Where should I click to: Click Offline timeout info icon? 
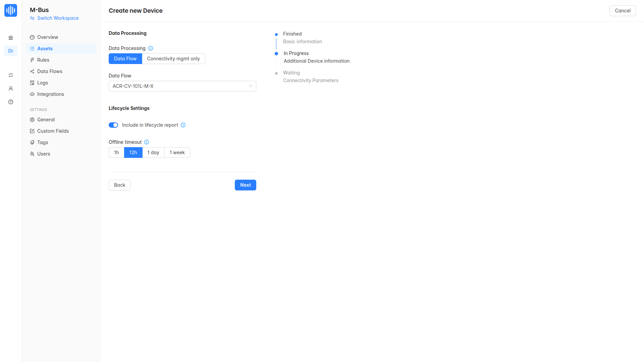[x=147, y=142]
